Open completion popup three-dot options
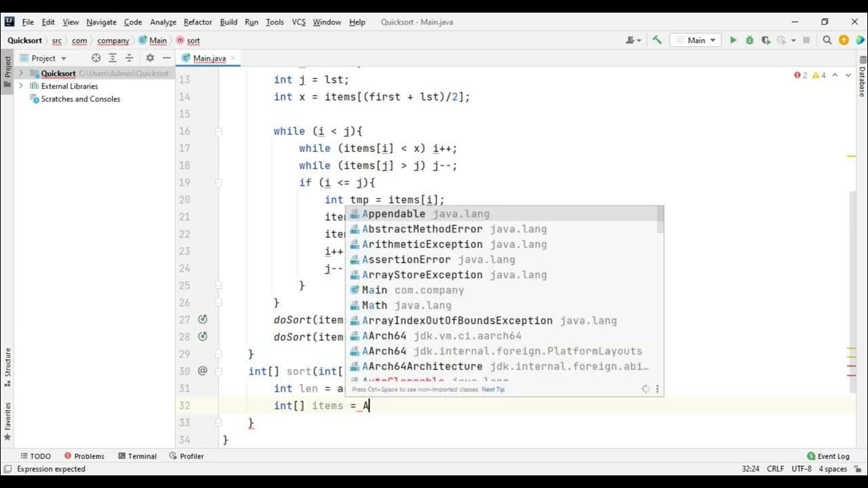This screenshot has height=488, width=868. (x=657, y=389)
